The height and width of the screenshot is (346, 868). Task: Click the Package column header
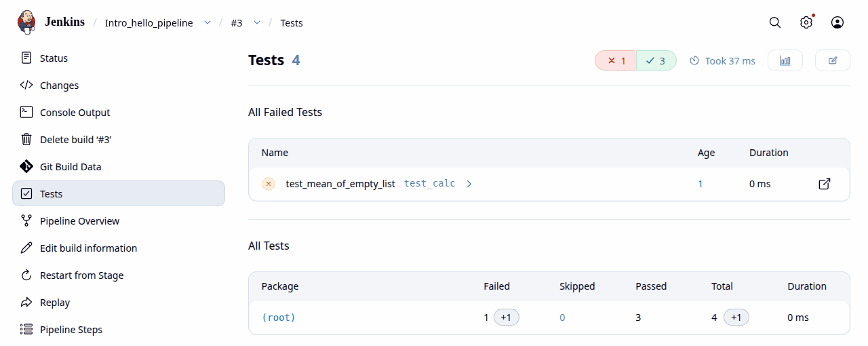280,286
